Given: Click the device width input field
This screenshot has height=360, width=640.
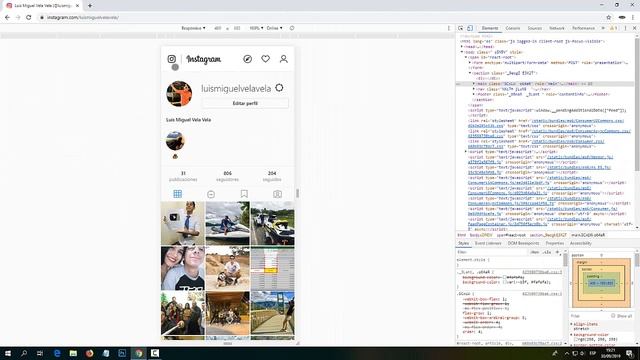Looking at the screenshot, I should [218, 28].
